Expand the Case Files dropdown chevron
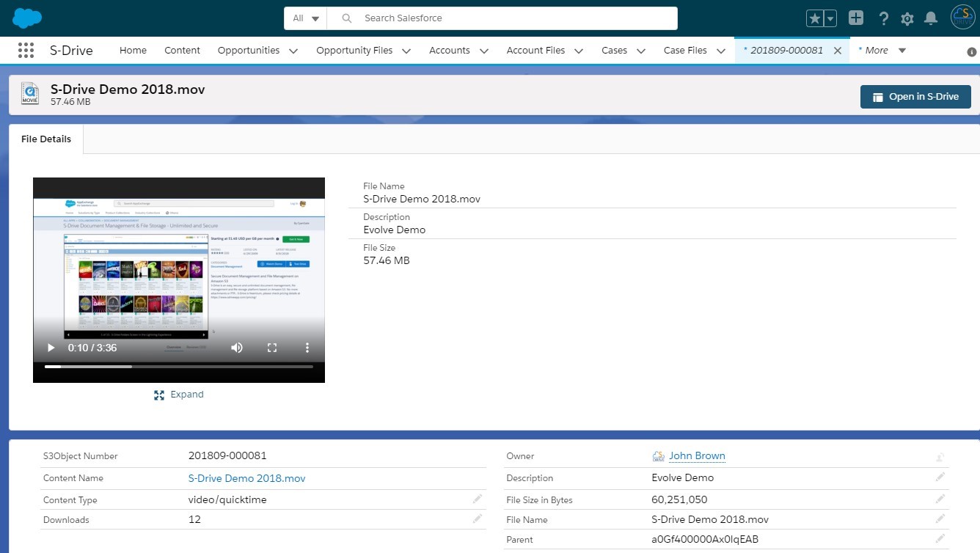 (721, 51)
